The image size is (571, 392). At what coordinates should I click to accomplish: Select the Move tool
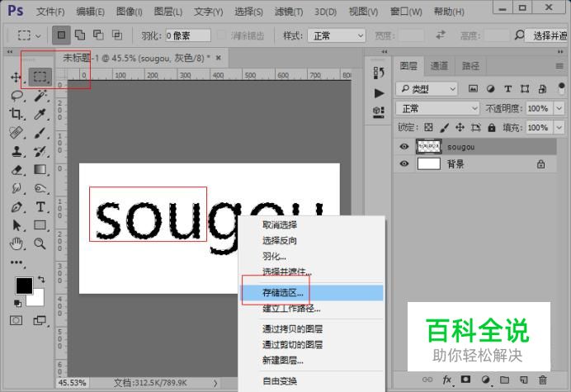16,78
